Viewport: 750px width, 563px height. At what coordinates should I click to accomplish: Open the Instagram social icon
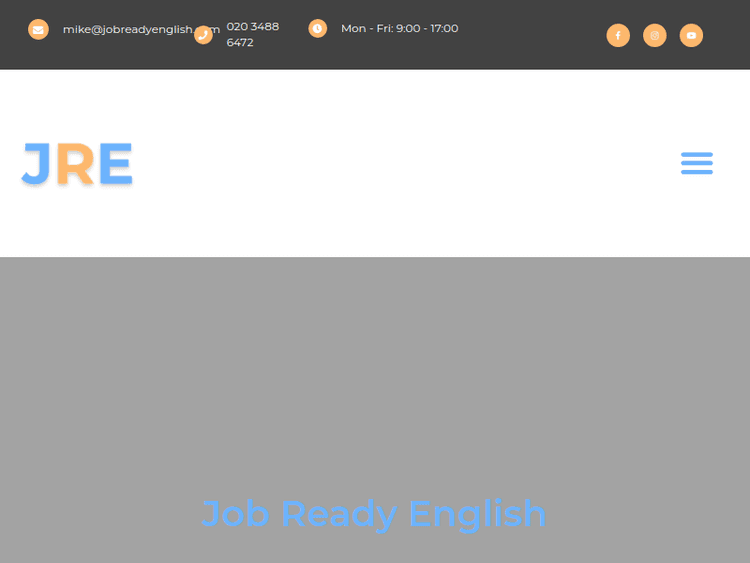[654, 35]
